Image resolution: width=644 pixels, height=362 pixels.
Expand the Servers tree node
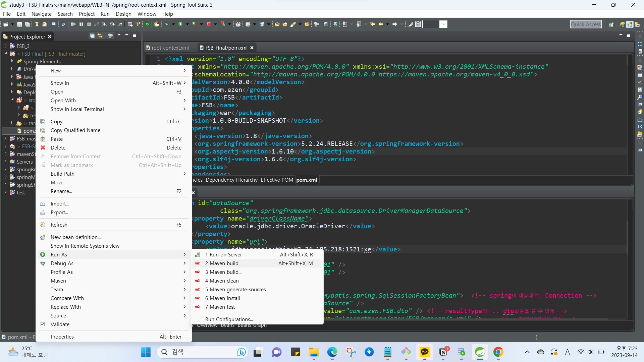(x=5, y=162)
